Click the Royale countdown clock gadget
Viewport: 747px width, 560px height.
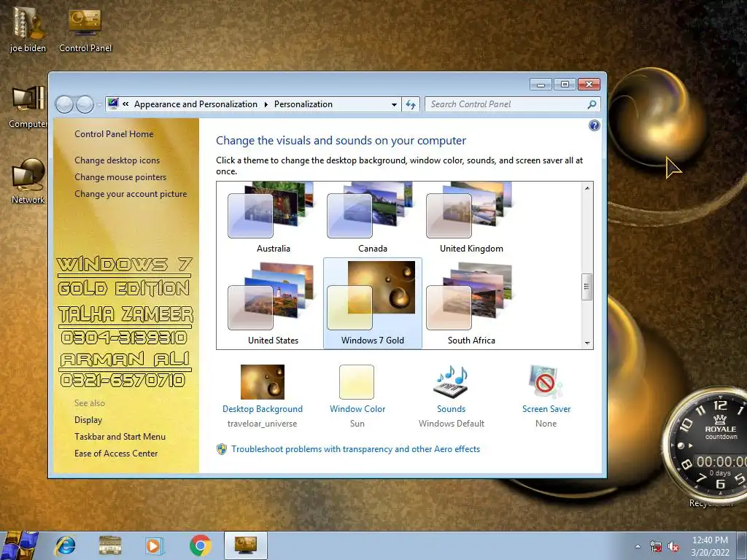(705, 446)
